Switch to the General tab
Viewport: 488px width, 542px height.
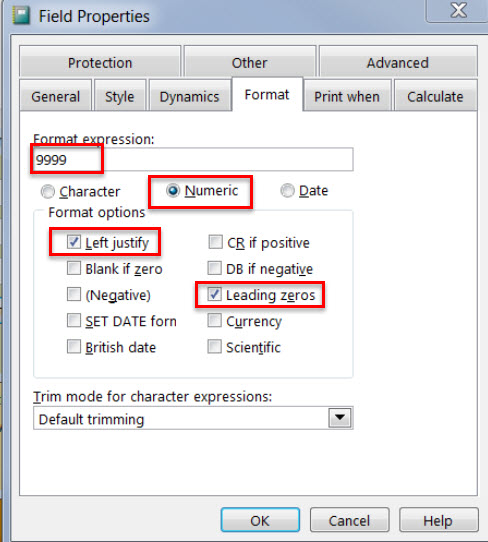[56, 96]
